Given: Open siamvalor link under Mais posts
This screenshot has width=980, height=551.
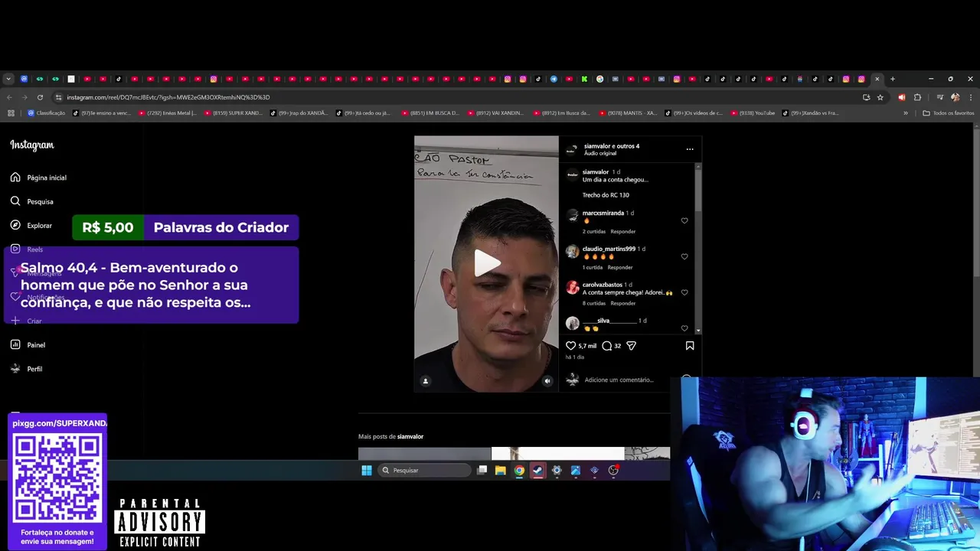Looking at the screenshot, I should point(410,436).
